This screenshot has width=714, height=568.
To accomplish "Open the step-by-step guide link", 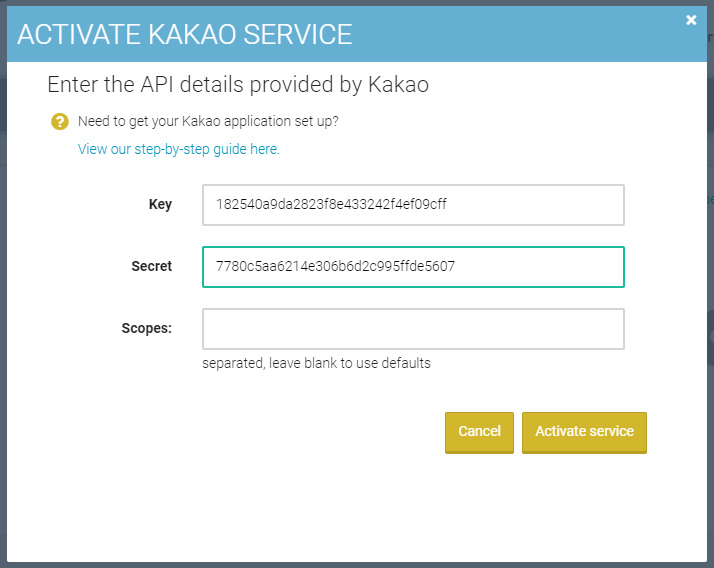I will pos(178,149).
